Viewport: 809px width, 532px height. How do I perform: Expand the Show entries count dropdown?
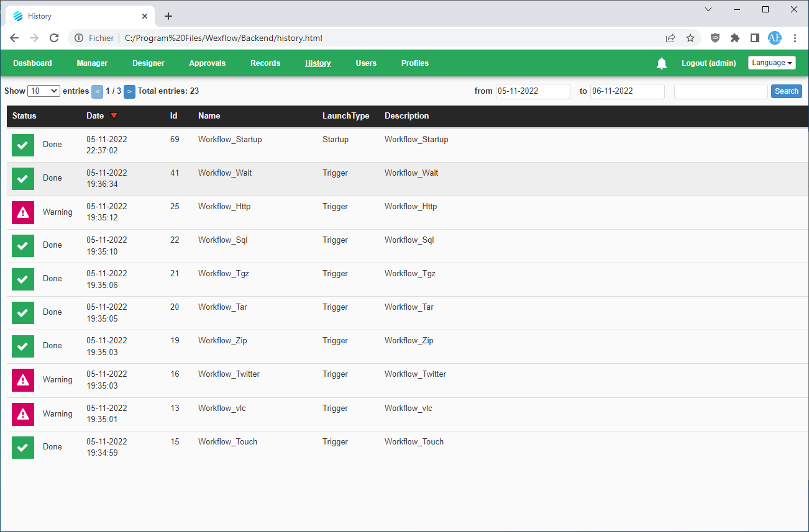click(x=43, y=91)
